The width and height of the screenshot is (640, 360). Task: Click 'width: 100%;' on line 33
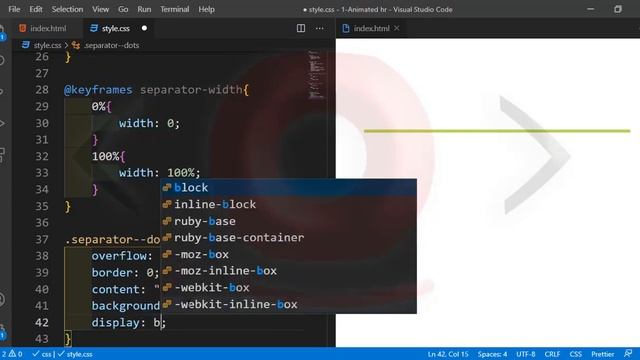click(x=160, y=173)
